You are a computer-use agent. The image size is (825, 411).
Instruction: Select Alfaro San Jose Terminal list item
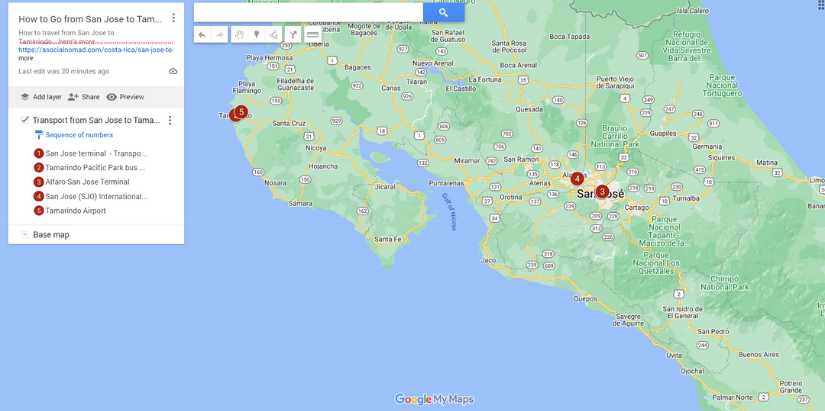(87, 182)
